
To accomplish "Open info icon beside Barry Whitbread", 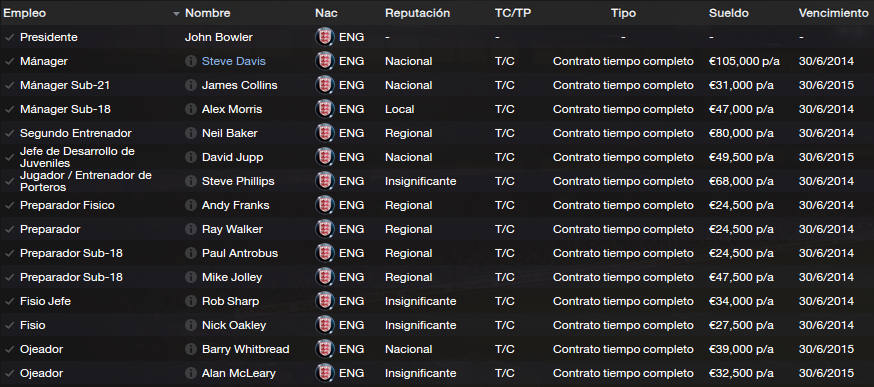I will click(191, 349).
